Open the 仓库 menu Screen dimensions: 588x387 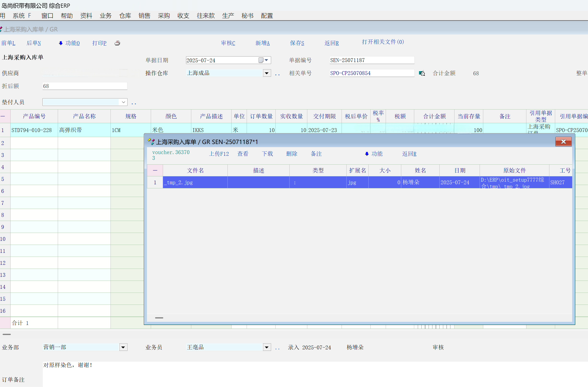(125, 16)
